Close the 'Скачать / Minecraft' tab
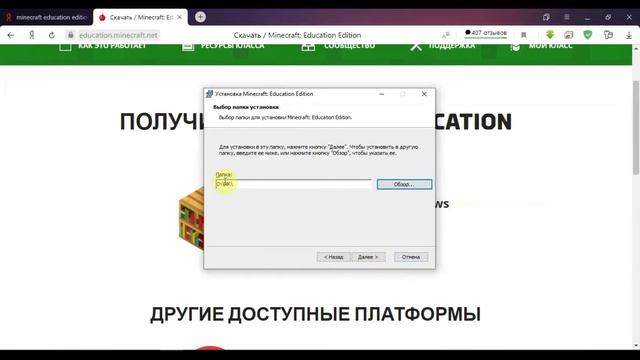 coord(180,17)
